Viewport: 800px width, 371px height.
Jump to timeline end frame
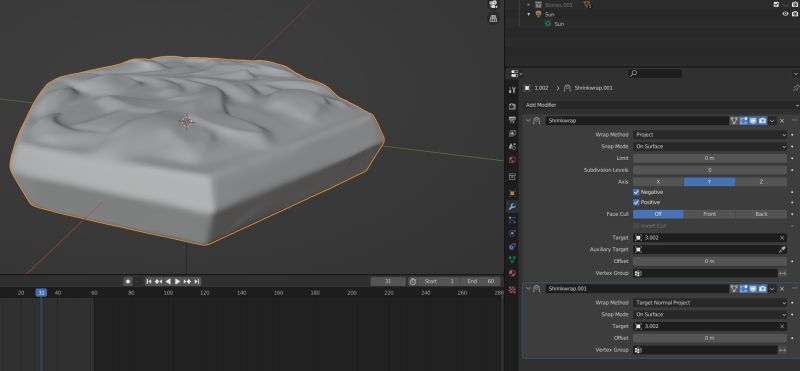pyautogui.click(x=197, y=281)
